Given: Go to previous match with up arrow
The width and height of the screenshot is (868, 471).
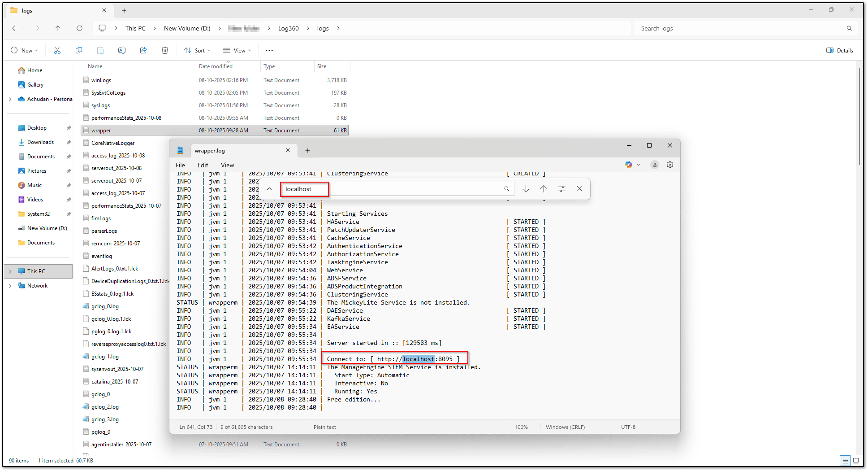Looking at the screenshot, I should pyautogui.click(x=544, y=189).
